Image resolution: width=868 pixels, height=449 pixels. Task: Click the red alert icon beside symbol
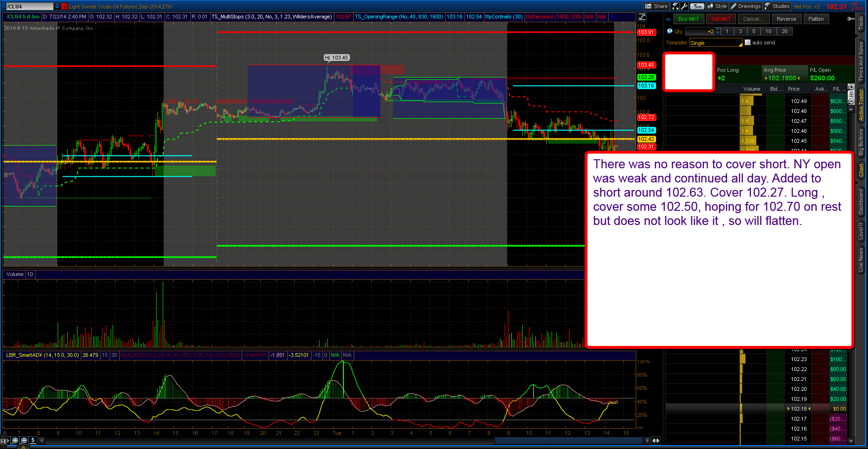(64, 7)
